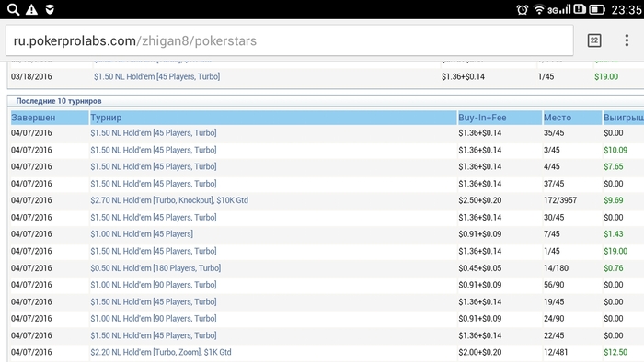
Task: Open $1.50 NL Hold'em link with place 30/45
Action: click(154, 217)
